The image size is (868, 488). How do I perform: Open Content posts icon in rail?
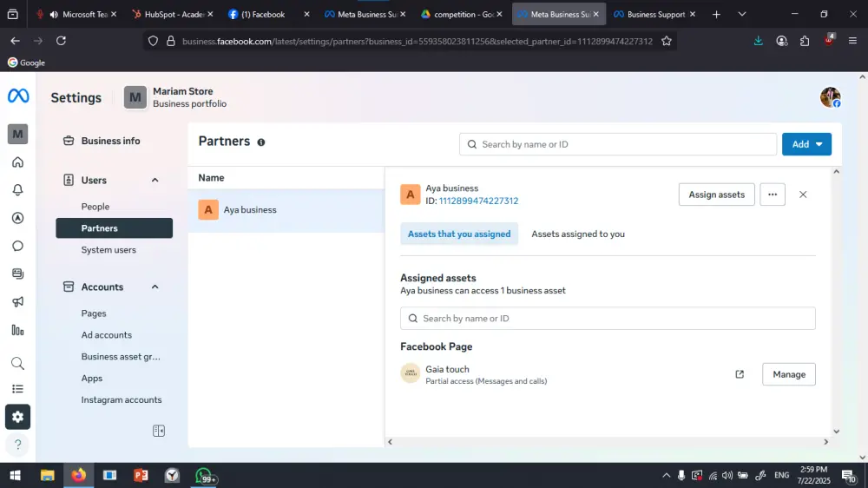point(17,274)
